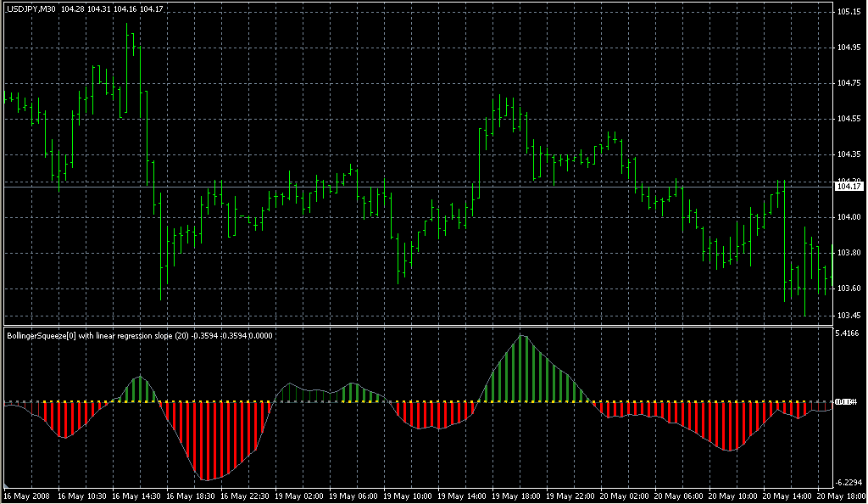Click the current price marker 104.17

pos(848,186)
